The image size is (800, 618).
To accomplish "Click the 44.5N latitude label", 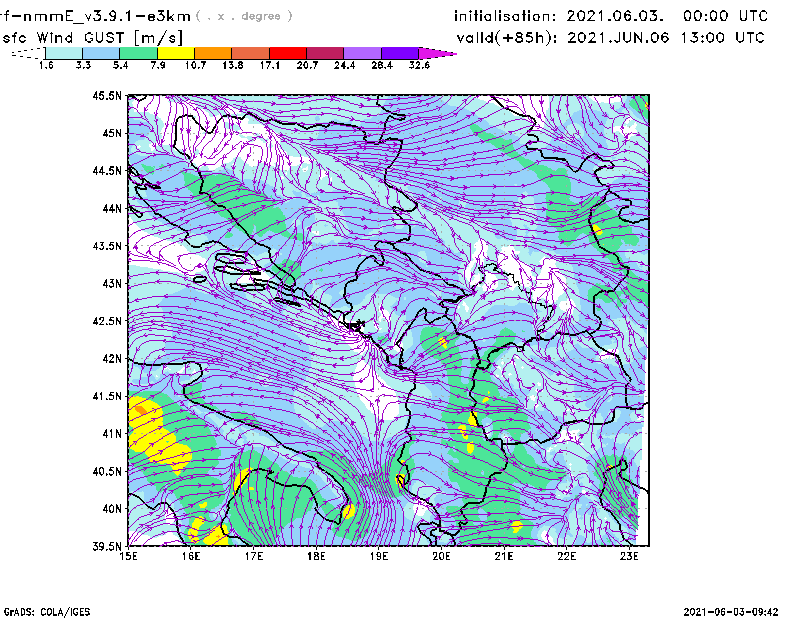I will point(107,171).
